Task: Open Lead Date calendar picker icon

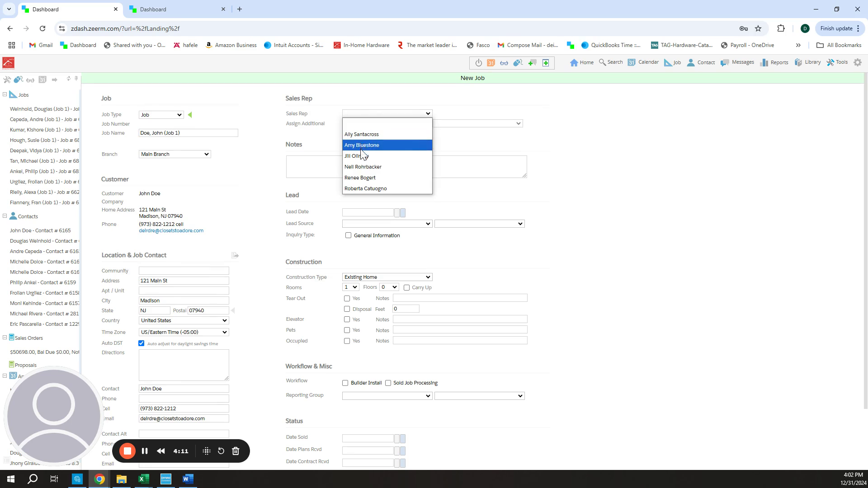Action: coord(402,212)
